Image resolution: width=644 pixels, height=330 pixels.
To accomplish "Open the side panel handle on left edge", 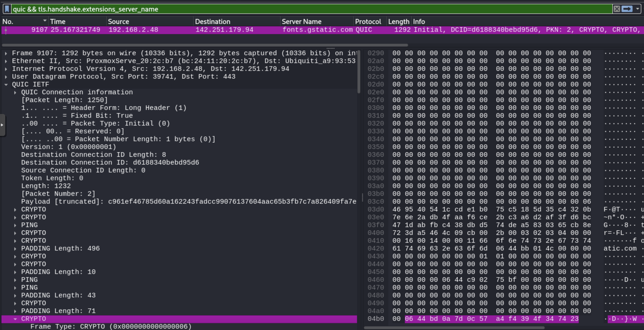I will [x=2, y=125].
